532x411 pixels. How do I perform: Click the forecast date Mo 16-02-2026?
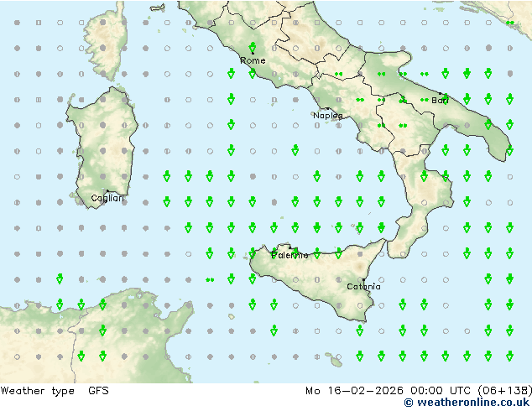pyautogui.click(x=354, y=391)
